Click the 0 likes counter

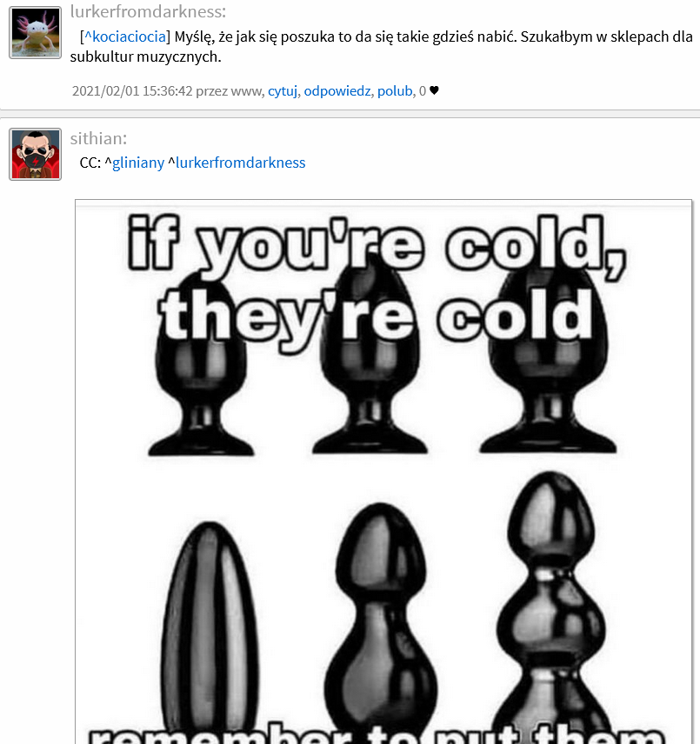click(x=423, y=90)
